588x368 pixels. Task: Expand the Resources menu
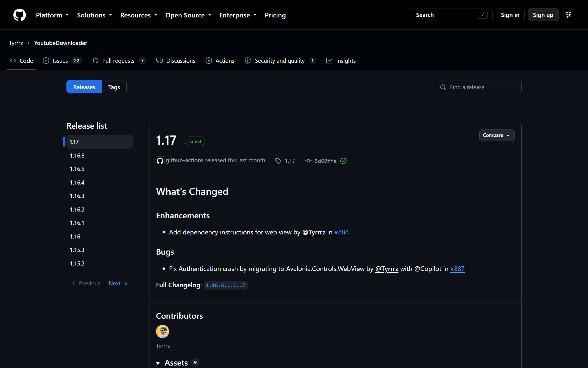pos(139,15)
